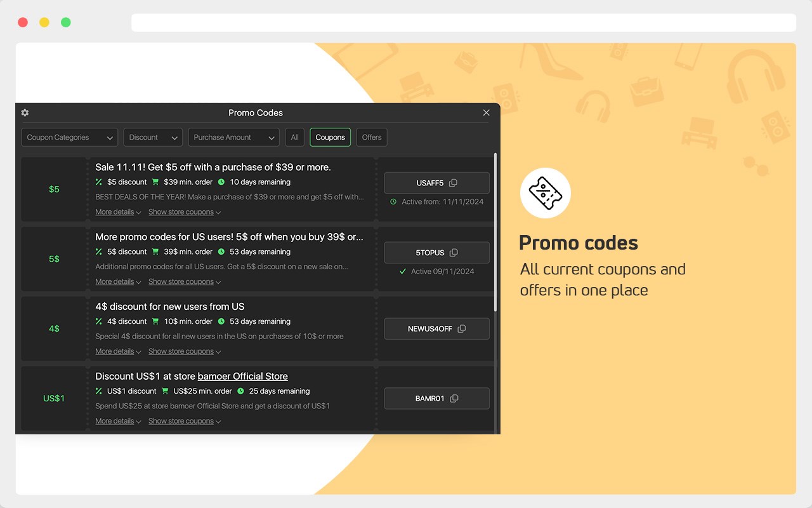Copy the USAFF5 code via copy icon
This screenshot has width=812, height=508.
pyautogui.click(x=453, y=183)
